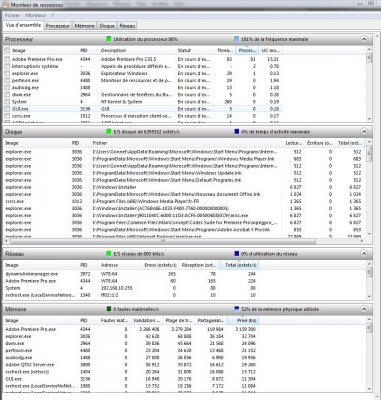The image size is (381, 400).
Task: Switch to the Mémoire tab
Action: [84, 26]
